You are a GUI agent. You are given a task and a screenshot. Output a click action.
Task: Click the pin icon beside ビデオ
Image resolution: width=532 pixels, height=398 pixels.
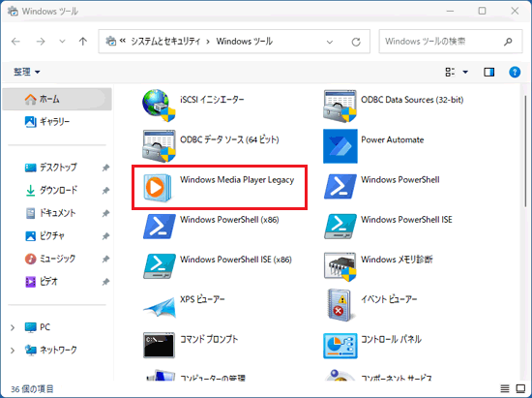tap(105, 282)
